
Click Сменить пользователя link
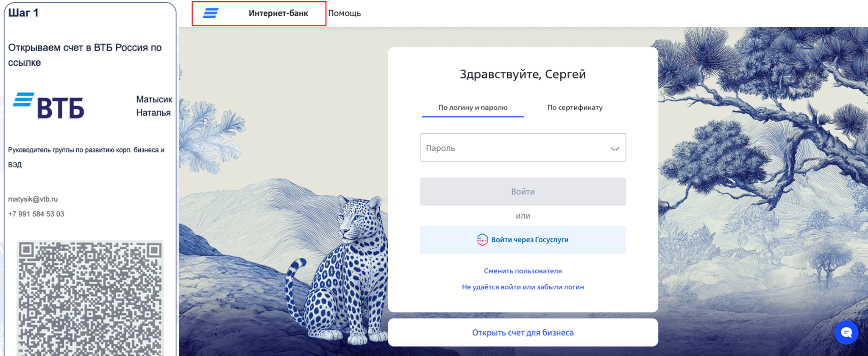523,271
